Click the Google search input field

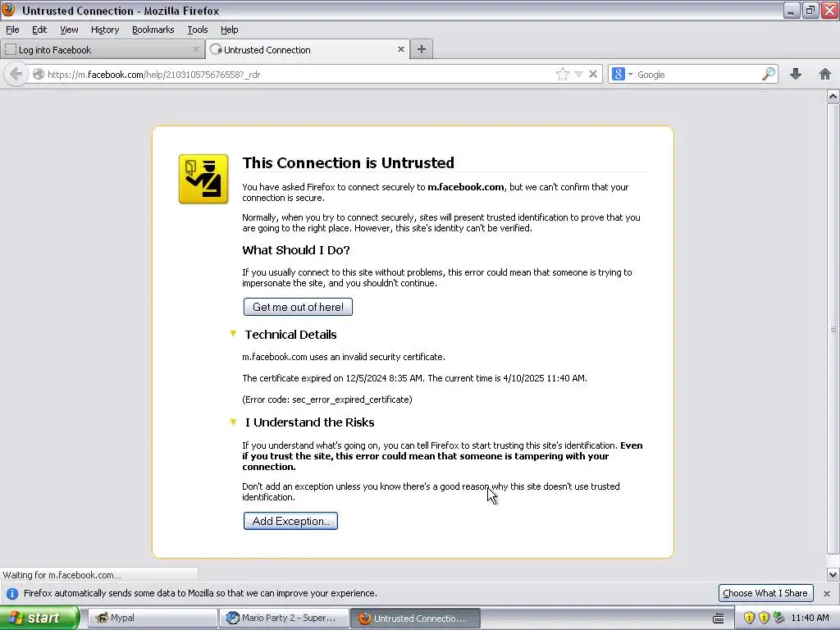697,75
